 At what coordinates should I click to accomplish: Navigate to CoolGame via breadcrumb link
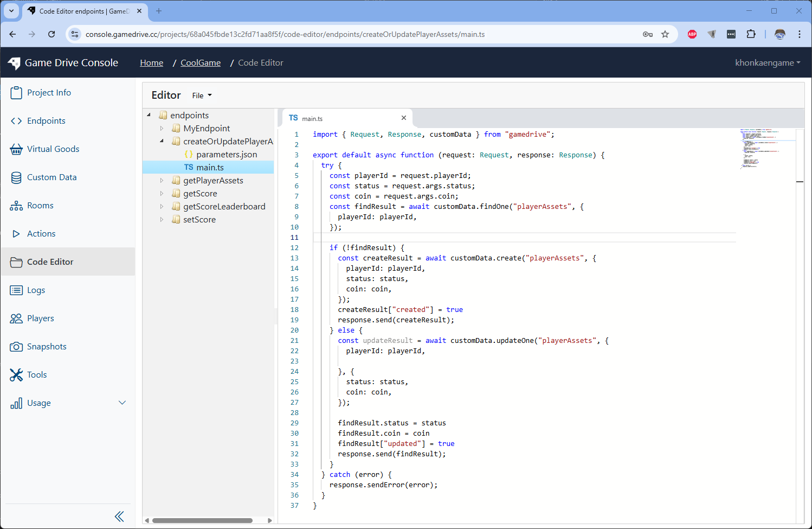click(x=200, y=62)
